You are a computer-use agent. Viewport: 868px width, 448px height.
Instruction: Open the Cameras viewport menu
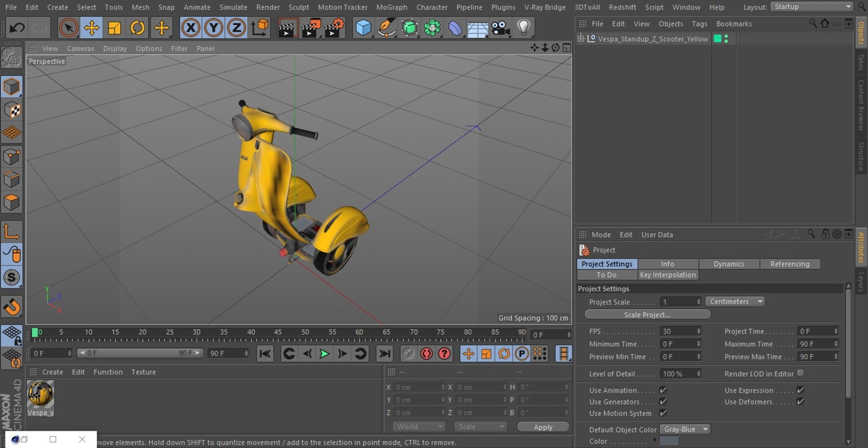(80, 48)
